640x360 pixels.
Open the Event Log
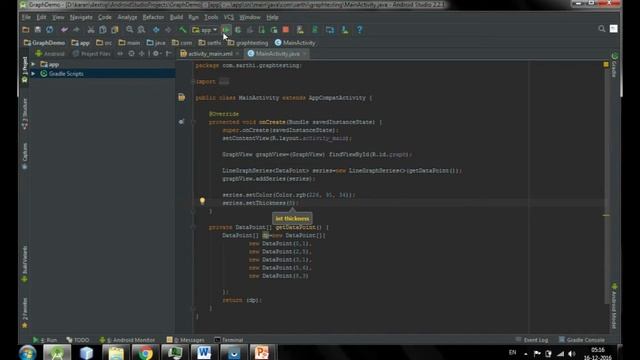(532, 340)
